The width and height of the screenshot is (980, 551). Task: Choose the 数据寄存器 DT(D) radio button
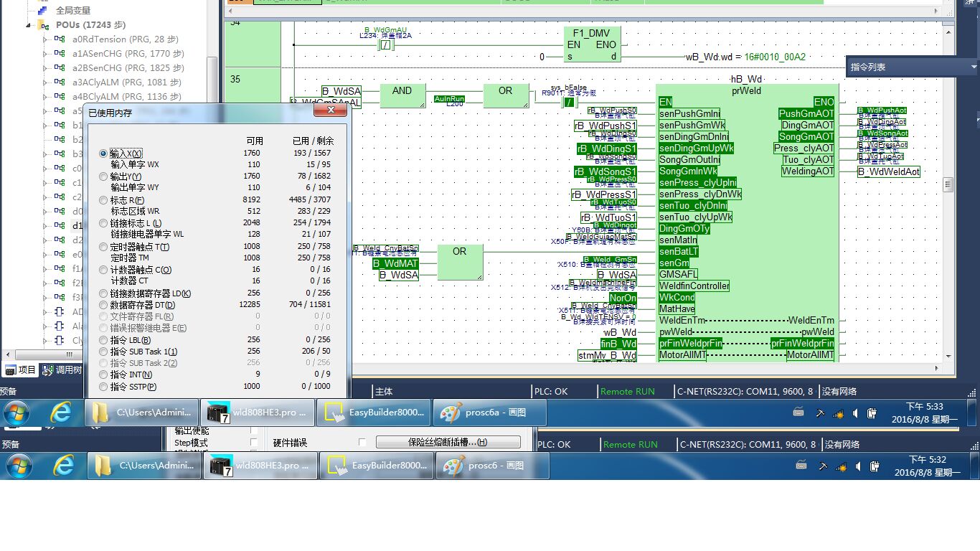click(x=104, y=305)
